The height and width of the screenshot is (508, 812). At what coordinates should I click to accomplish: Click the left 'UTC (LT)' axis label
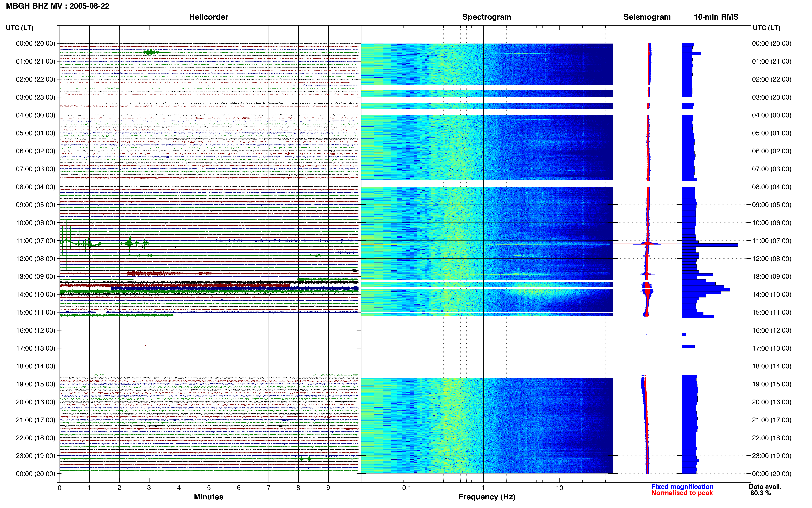click(x=20, y=28)
